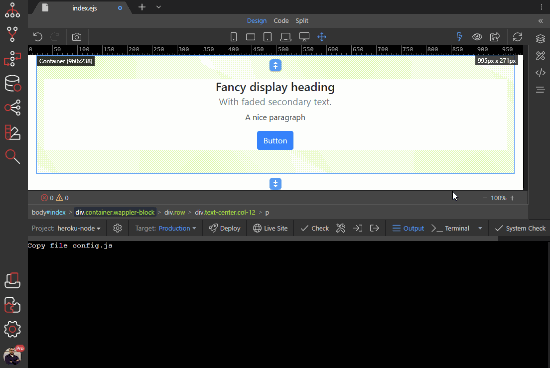Switch to the Terminal panel tab

pyautogui.click(x=450, y=228)
